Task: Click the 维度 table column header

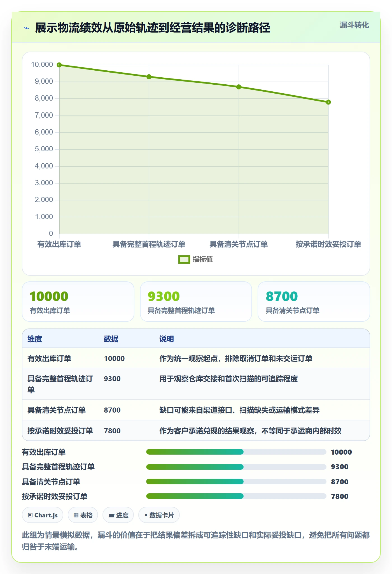Action: (35, 339)
